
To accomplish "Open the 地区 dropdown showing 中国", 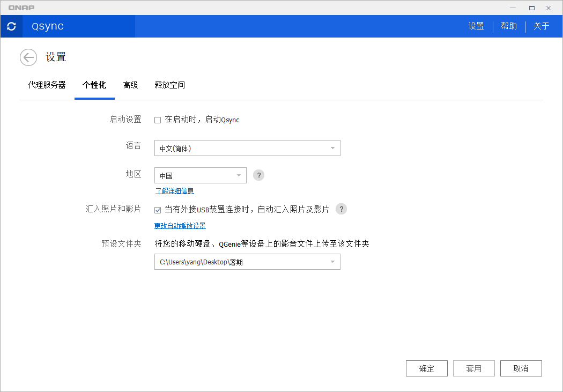I will point(201,175).
